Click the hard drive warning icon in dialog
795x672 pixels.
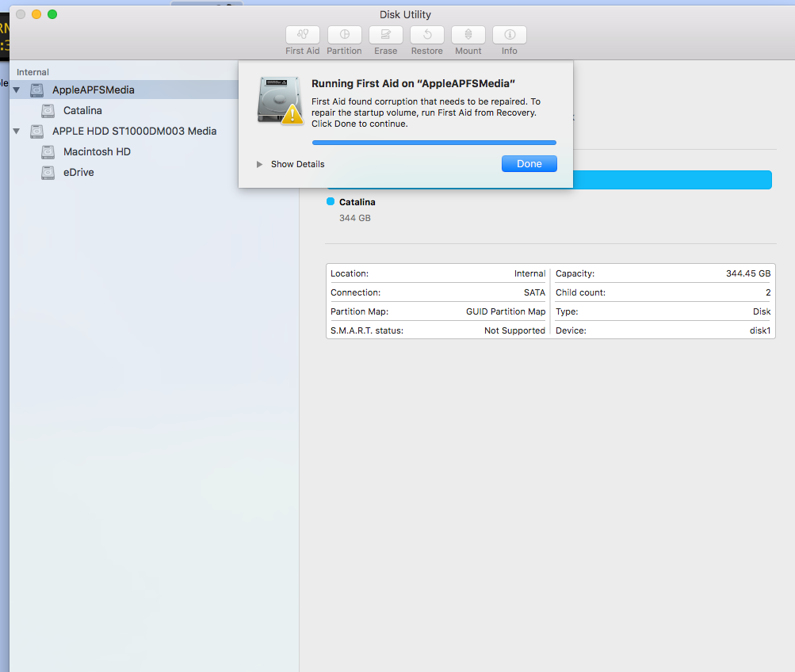(280, 101)
